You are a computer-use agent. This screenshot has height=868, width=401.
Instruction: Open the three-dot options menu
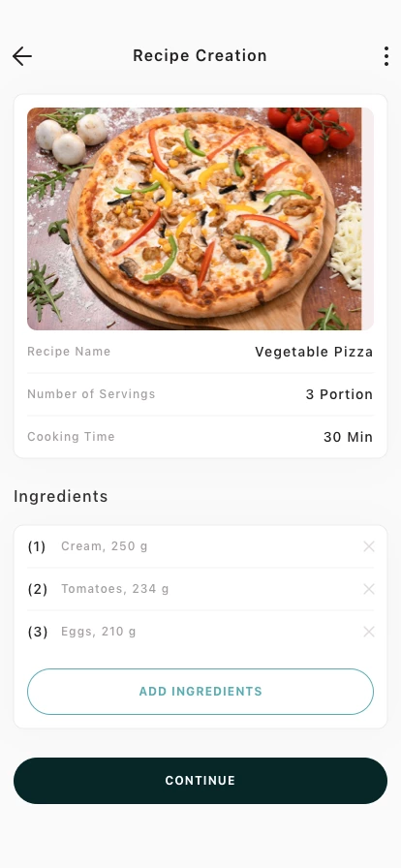coord(386,56)
